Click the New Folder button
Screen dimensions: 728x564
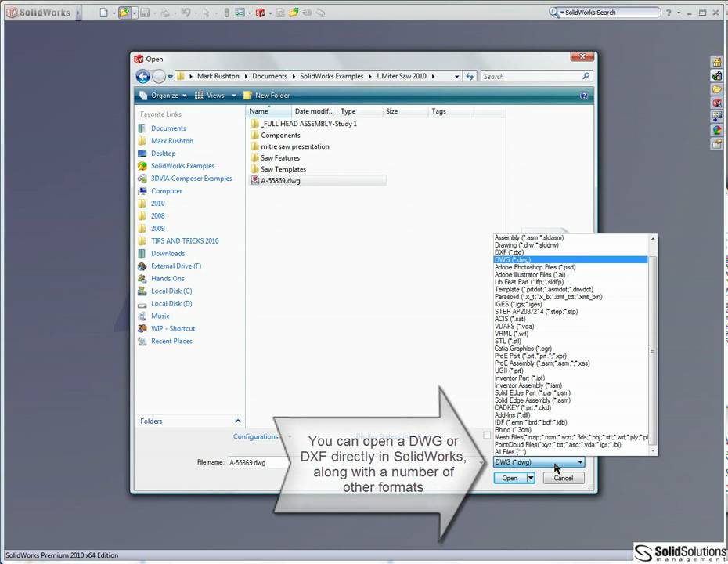point(266,96)
